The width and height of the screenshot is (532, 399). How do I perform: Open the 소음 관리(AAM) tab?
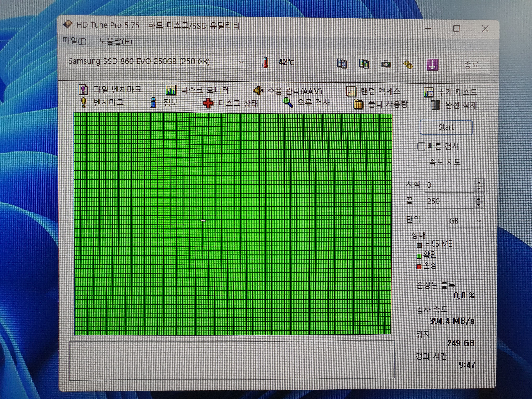[x=287, y=91]
